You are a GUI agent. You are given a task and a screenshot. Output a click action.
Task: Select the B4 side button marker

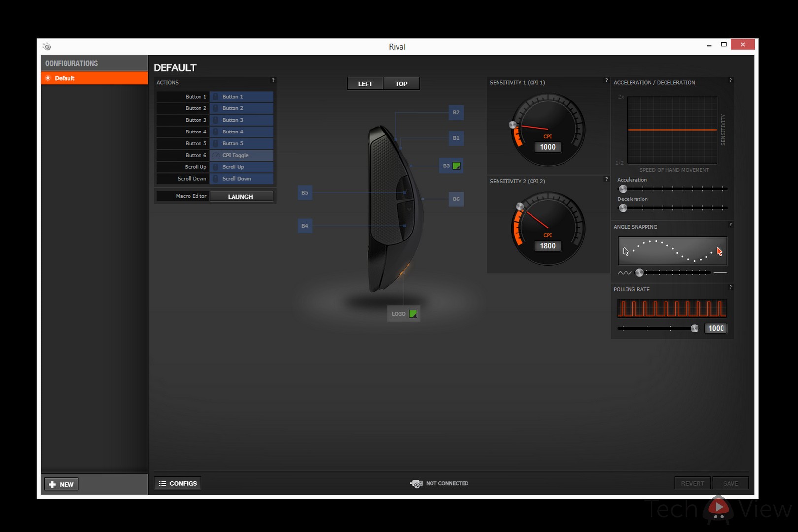click(x=305, y=226)
